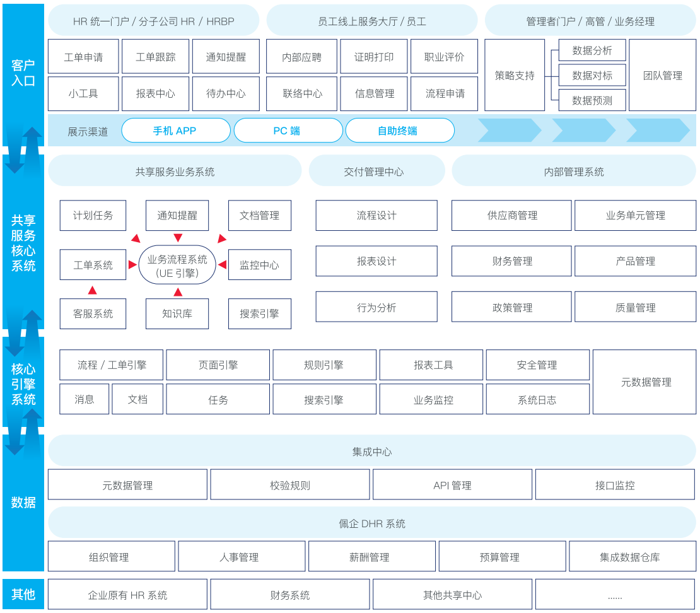Select the 共享服务业务系统 header
The height and width of the screenshot is (613, 700).
[175, 171]
